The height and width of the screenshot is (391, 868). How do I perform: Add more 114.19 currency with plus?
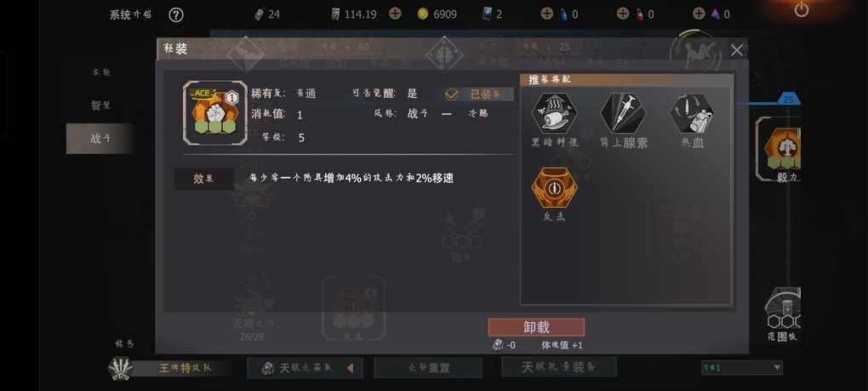click(395, 14)
